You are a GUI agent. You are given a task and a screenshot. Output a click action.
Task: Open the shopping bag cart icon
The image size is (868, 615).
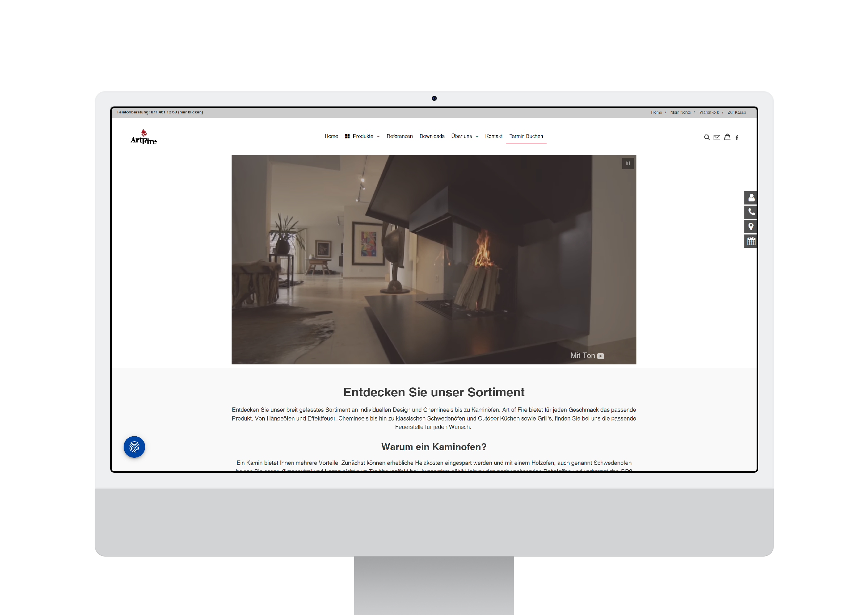727,137
